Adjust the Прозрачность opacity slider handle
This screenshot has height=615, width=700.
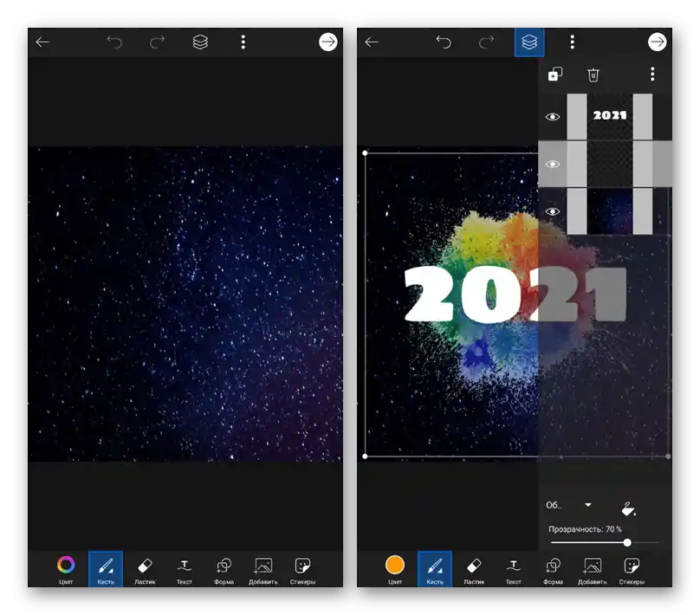click(627, 543)
